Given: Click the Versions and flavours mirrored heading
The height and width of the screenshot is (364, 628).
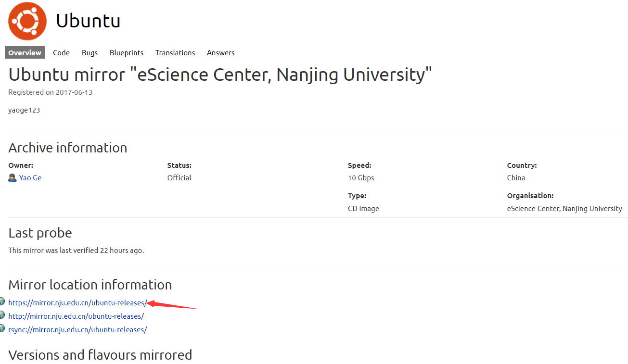Looking at the screenshot, I should (x=100, y=355).
